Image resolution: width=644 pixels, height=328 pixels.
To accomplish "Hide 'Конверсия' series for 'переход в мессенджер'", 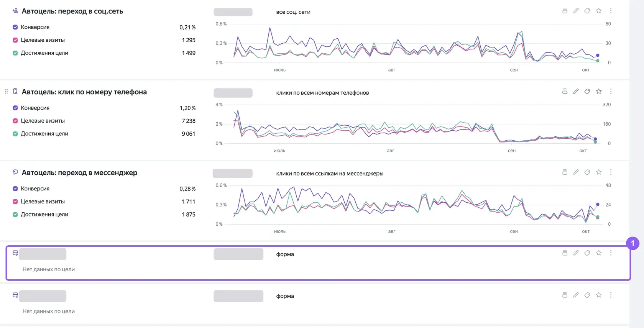I will click(15, 189).
